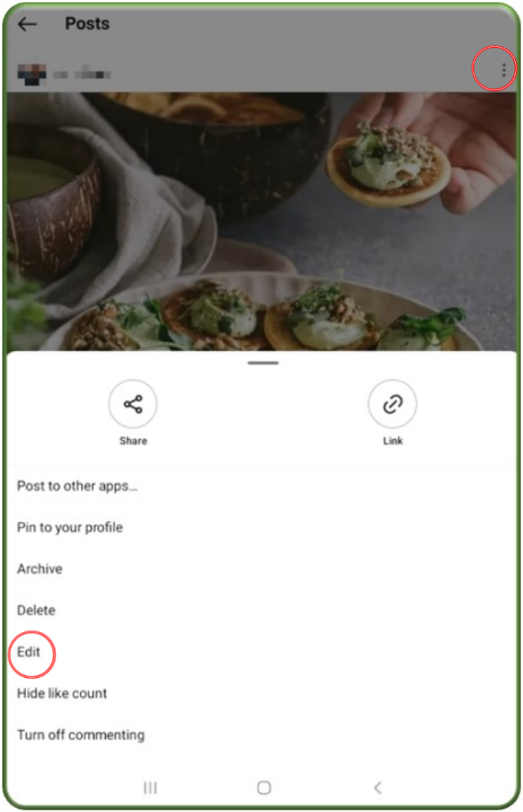Tap the food post photo
The image size is (523, 812).
point(261,221)
